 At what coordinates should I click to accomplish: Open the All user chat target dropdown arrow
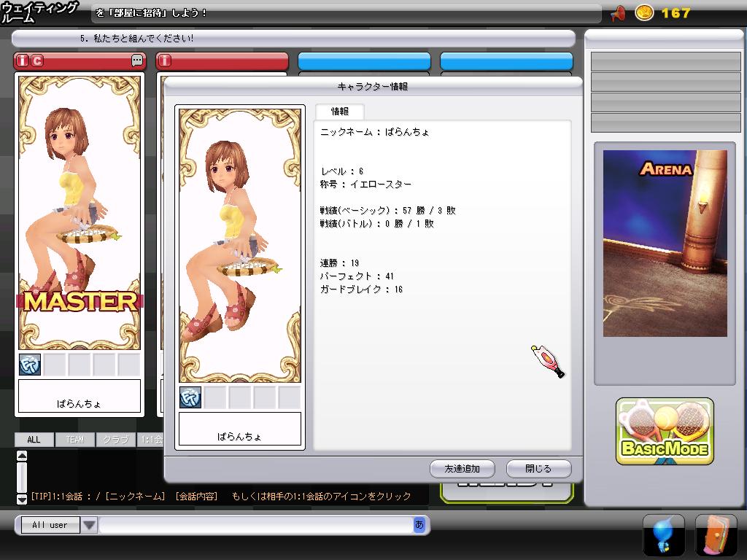88,525
